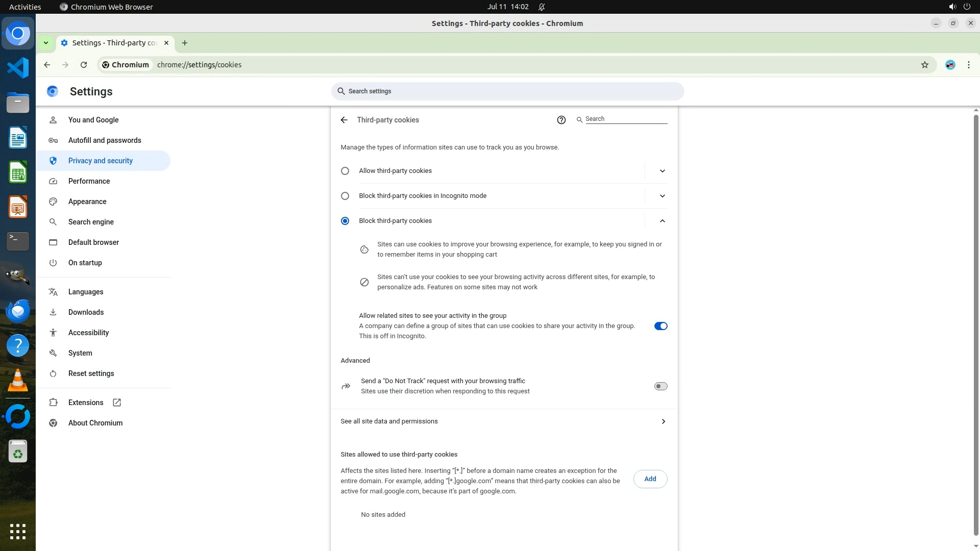Open the help question-mark icon
980x551 pixels.
point(561,120)
